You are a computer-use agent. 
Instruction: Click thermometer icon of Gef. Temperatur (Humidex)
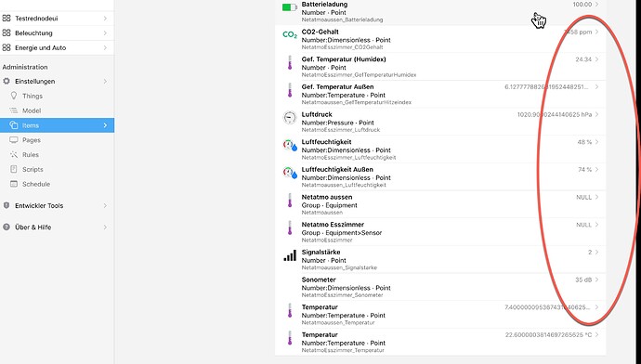pyautogui.click(x=290, y=62)
